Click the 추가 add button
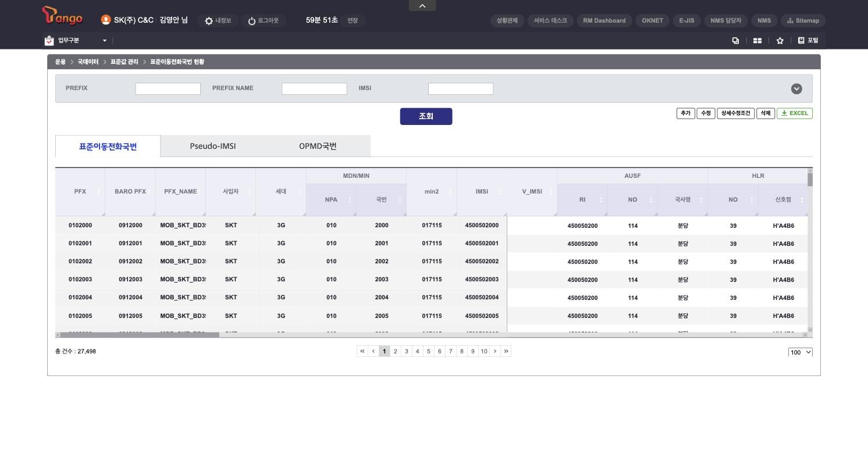The height and width of the screenshot is (472, 868). [686, 113]
